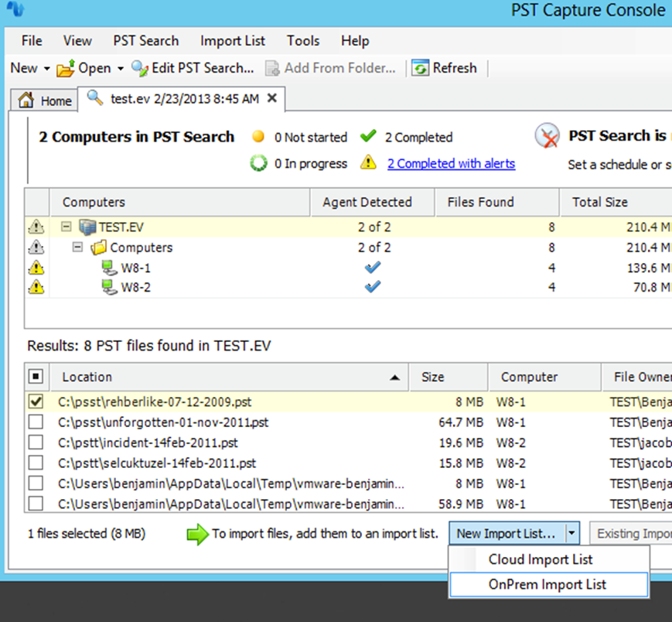Check the selcuktuzel-14feb-2011.pst checkbox

click(36, 463)
